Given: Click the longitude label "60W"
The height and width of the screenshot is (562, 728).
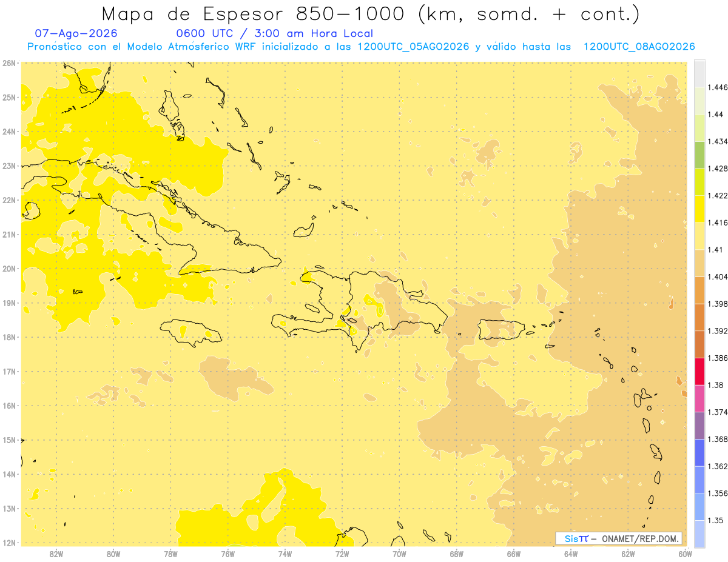Looking at the screenshot, I should click(685, 554).
